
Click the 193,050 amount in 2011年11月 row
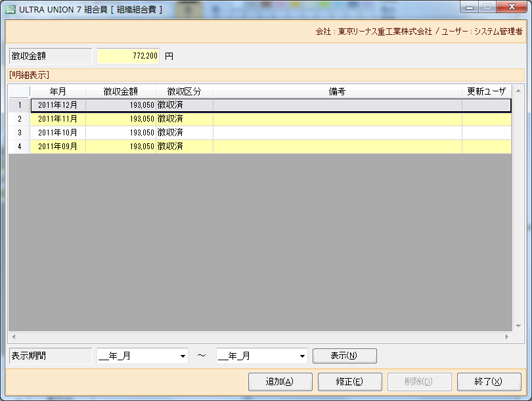coord(121,119)
